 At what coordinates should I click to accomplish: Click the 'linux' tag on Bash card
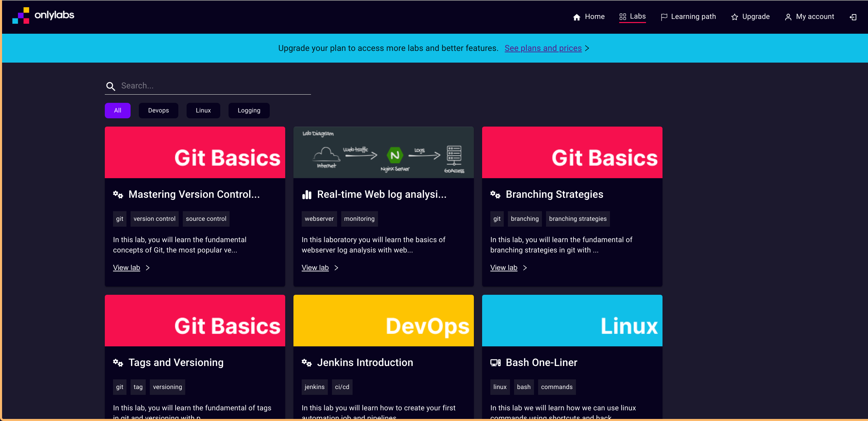tap(500, 387)
